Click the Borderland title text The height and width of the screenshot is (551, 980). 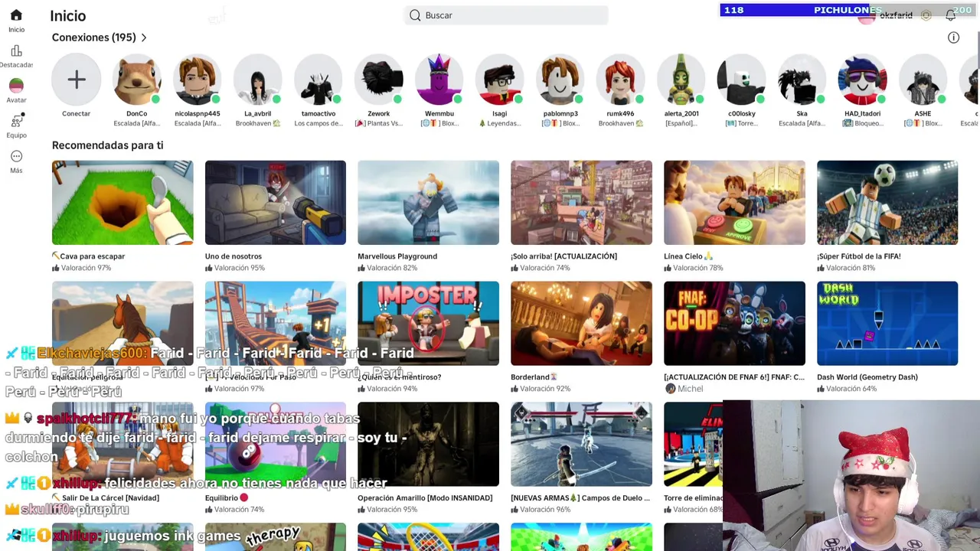pyautogui.click(x=530, y=377)
